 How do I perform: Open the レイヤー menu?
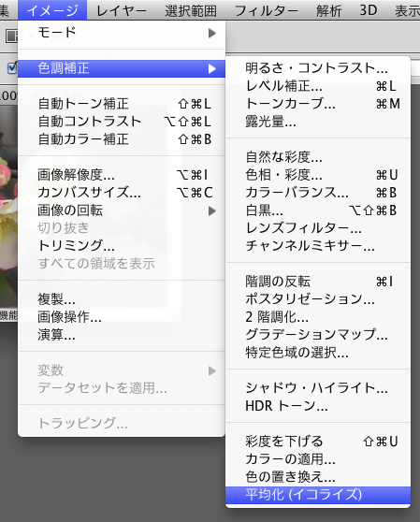(x=122, y=10)
